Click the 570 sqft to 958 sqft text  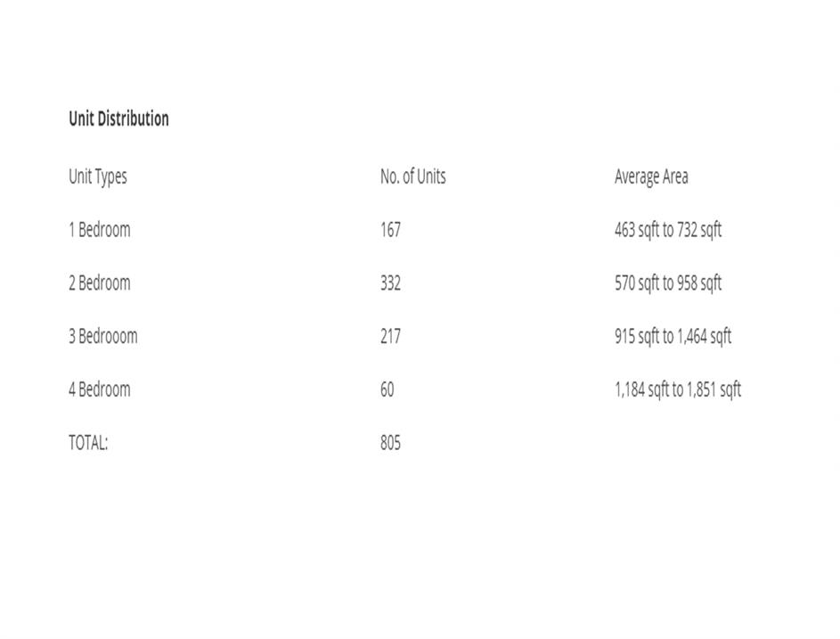pyautogui.click(x=667, y=283)
